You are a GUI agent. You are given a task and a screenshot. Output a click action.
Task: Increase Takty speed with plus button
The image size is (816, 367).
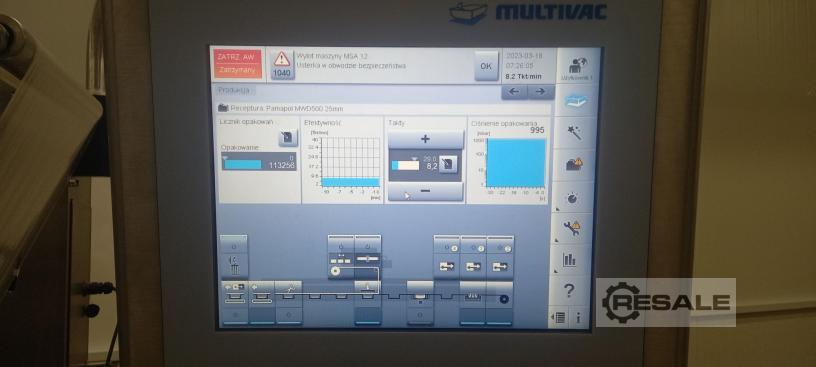tap(425, 139)
